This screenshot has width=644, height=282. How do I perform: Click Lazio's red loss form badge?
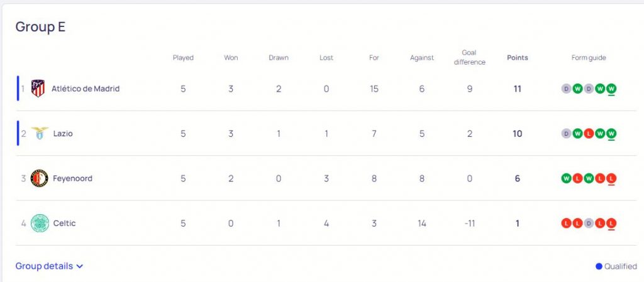[589, 134]
